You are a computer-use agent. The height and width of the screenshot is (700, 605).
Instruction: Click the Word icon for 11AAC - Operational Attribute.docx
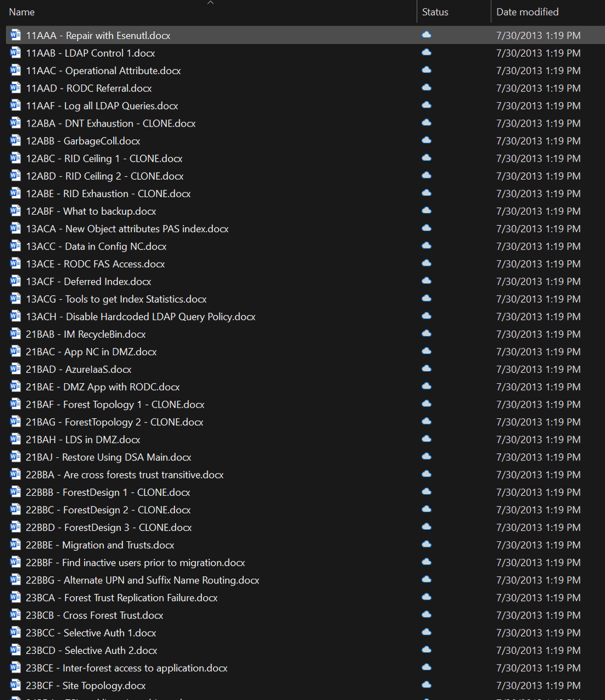tap(16, 70)
